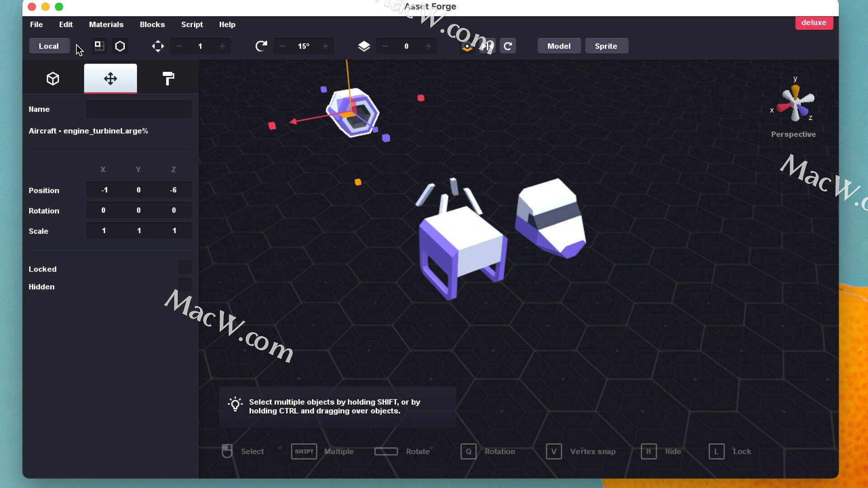Click the mouse Select hint icon
868x488 pixels.
[227, 451]
